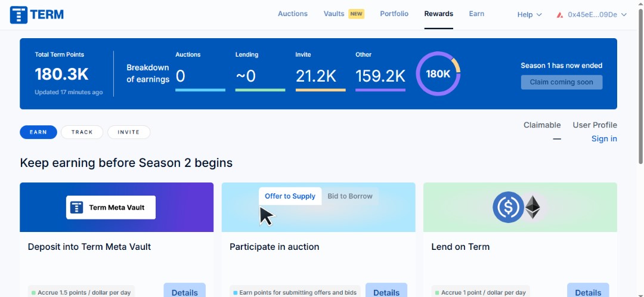Click the Accrue 1.5 points / dollar per day tag

click(81, 292)
